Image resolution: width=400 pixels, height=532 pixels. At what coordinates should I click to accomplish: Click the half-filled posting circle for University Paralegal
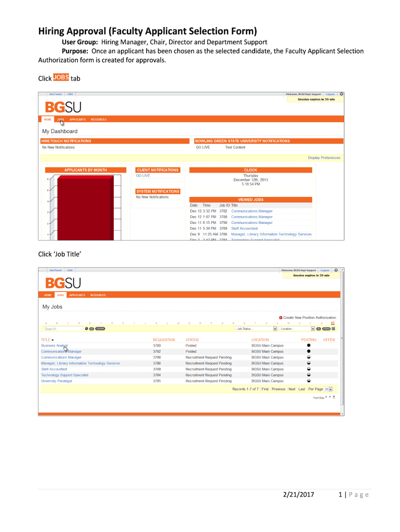[x=308, y=381]
